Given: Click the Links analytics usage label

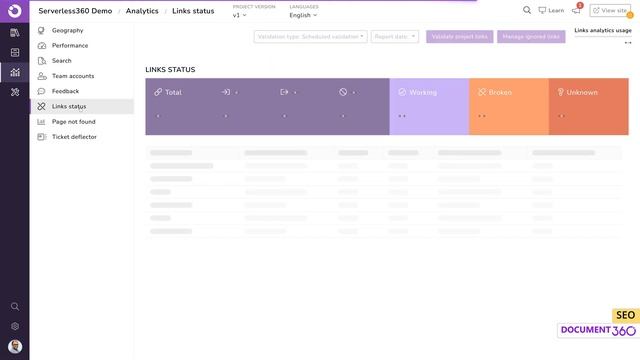Looking at the screenshot, I should (603, 30).
